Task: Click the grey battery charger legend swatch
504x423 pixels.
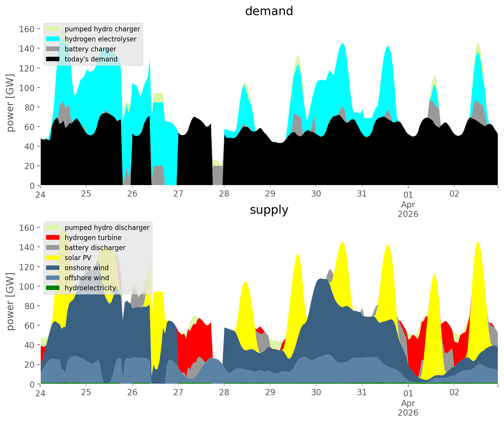Action: (x=53, y=49)
